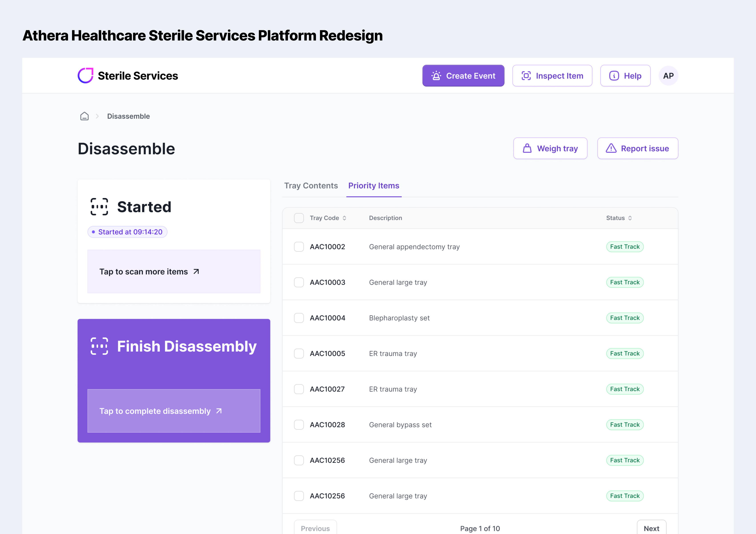Click the weight icon on Weigh tray

pyautogui.click(x=527, y=148)
